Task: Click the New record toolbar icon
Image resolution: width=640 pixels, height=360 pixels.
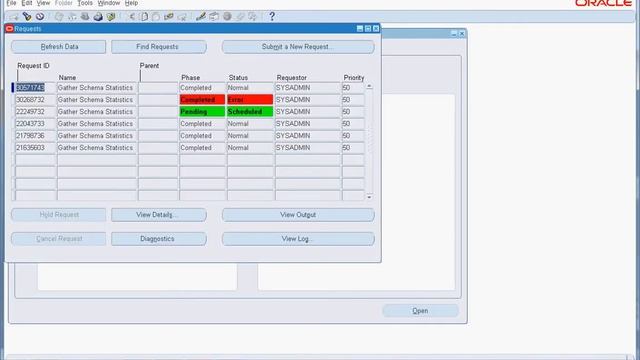Action: coord(13,17)
